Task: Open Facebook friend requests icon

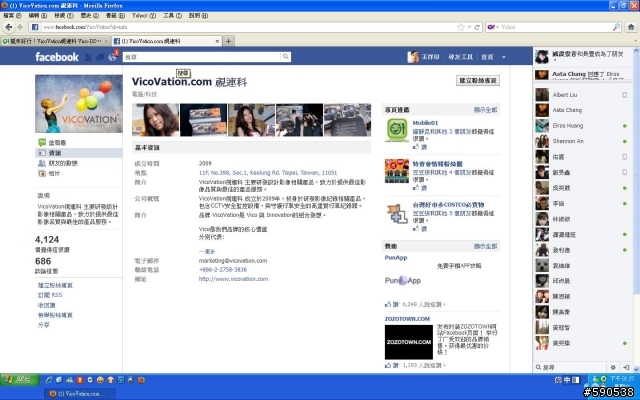Action: point(88,58)
